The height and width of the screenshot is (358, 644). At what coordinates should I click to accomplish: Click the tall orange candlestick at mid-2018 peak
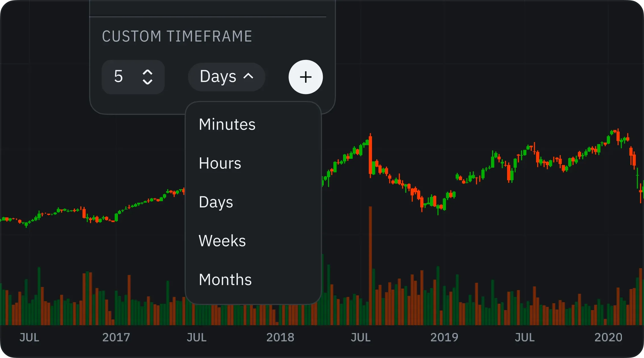coord(370,156)
